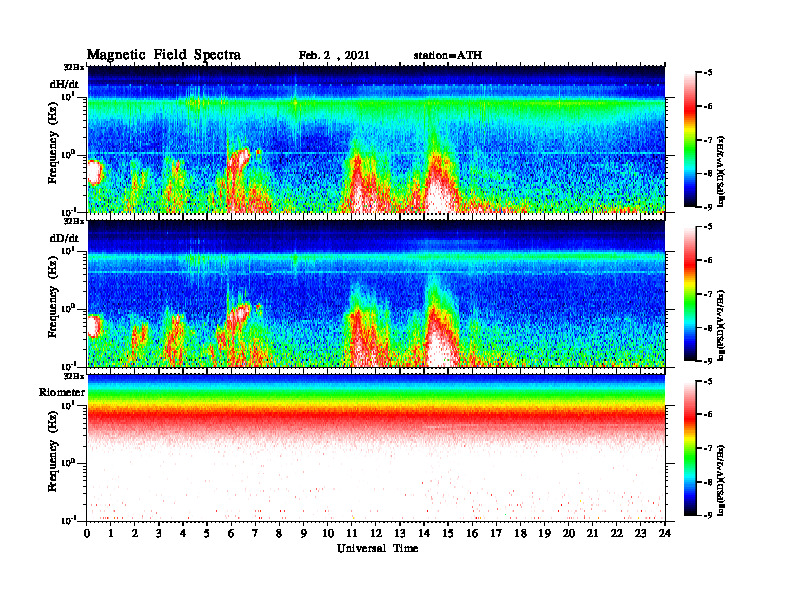Click the '3' tick on Universal Time axis

click(159, 533)
